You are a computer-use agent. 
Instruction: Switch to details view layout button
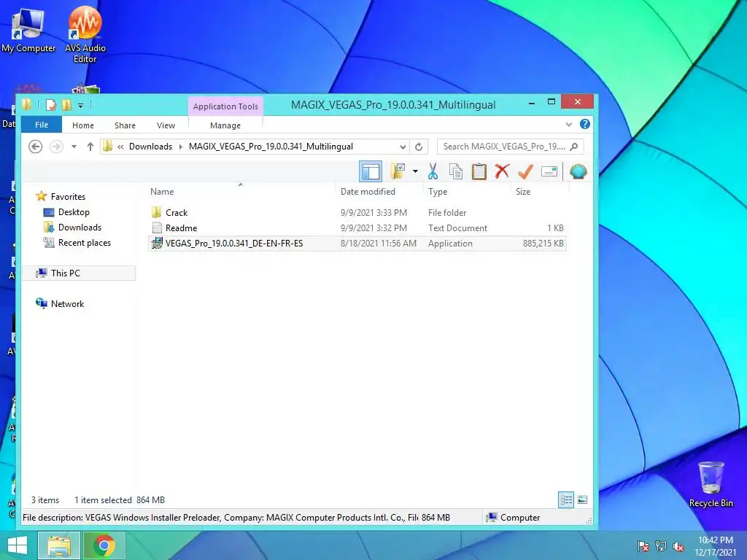point(566,499)
